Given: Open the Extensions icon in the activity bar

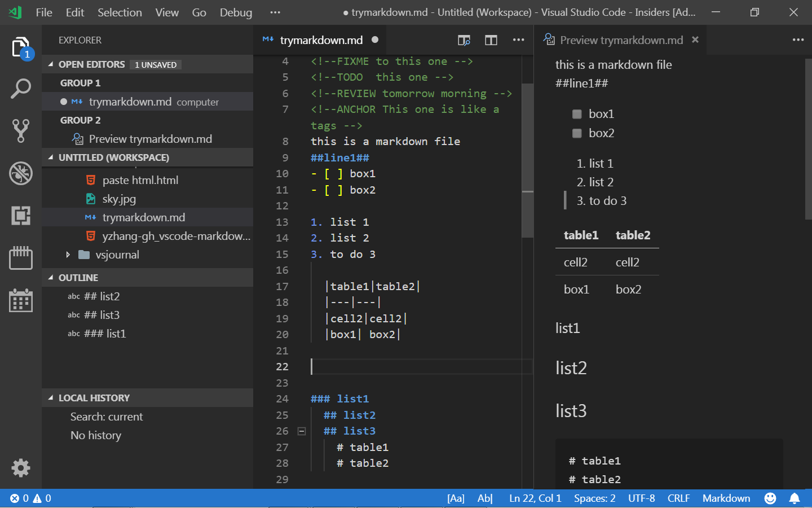Looking at the screenshot, I should coord(21,216).
